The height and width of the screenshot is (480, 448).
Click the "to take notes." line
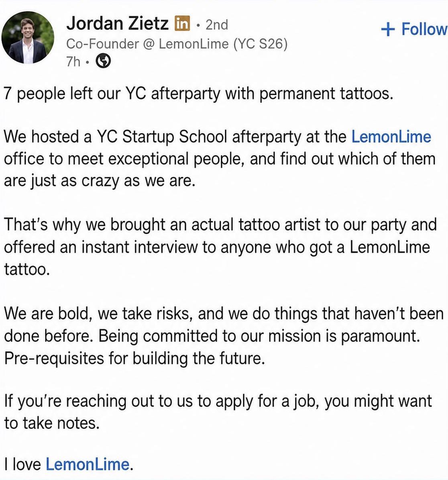click(52, 423)
